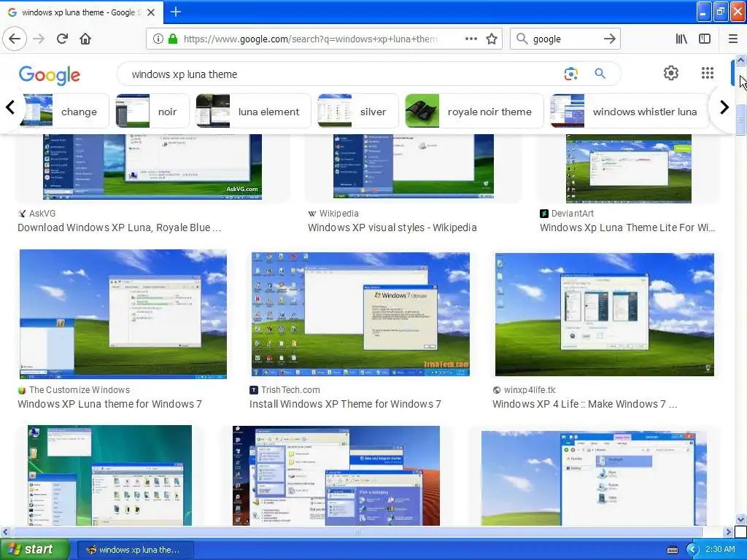Viewport: 747px width, 560px height.
Task: Open the green Vista-style desktop thumbnail
Action: 109,475
